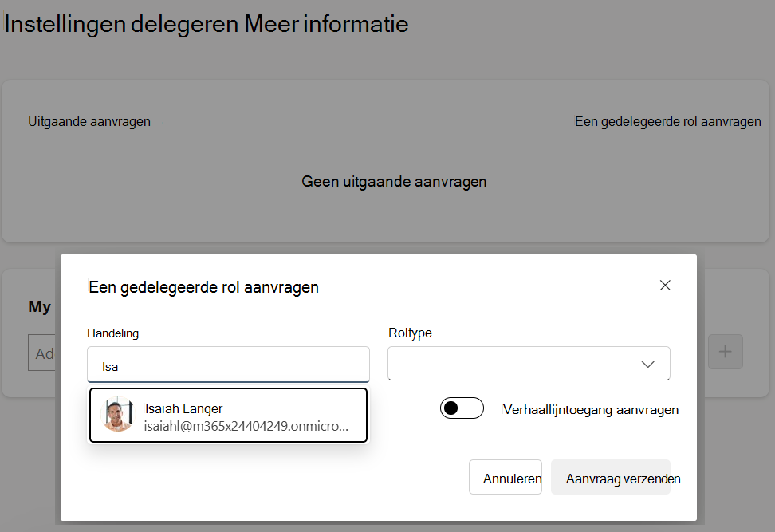Image resolution: width=775 pixels, height=532 pixels.
Task: Toggle Verhaallijntoegang aanvragen switch
Action: coord(462,408)
